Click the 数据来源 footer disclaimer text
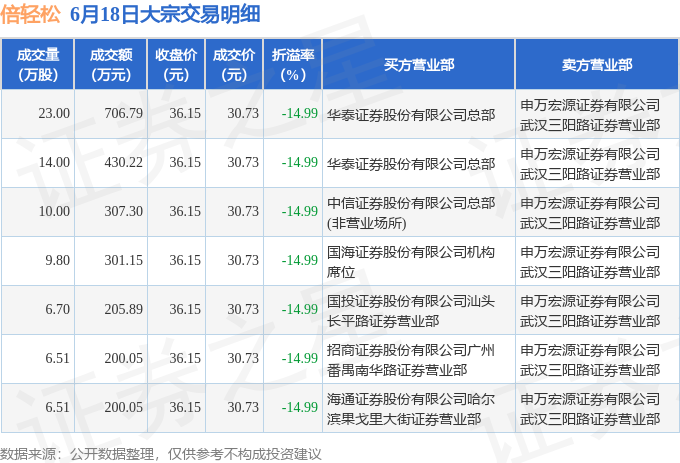This screenshot has width=680, height=463. click(x=161, y=454)
